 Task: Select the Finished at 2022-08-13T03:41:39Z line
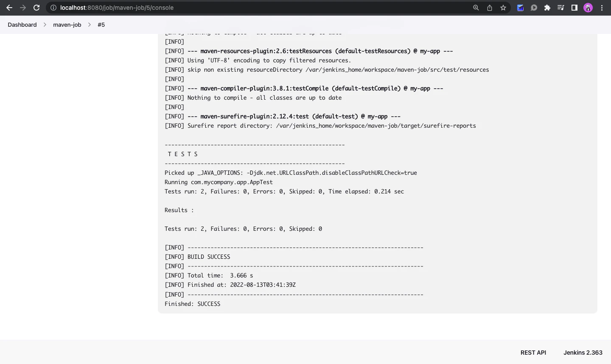[x=230, y=285]
